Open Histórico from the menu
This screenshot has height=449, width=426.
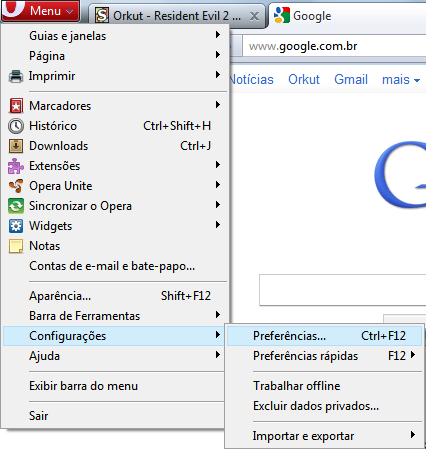coord(115,126)
